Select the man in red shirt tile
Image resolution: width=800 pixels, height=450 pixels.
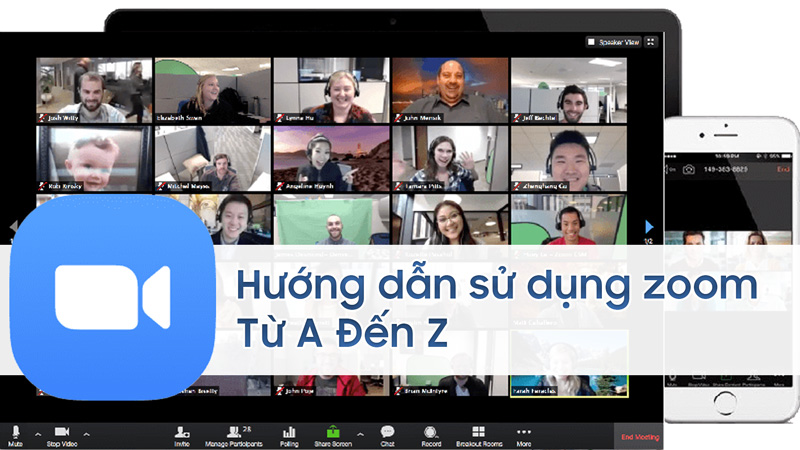click(569, 220)
